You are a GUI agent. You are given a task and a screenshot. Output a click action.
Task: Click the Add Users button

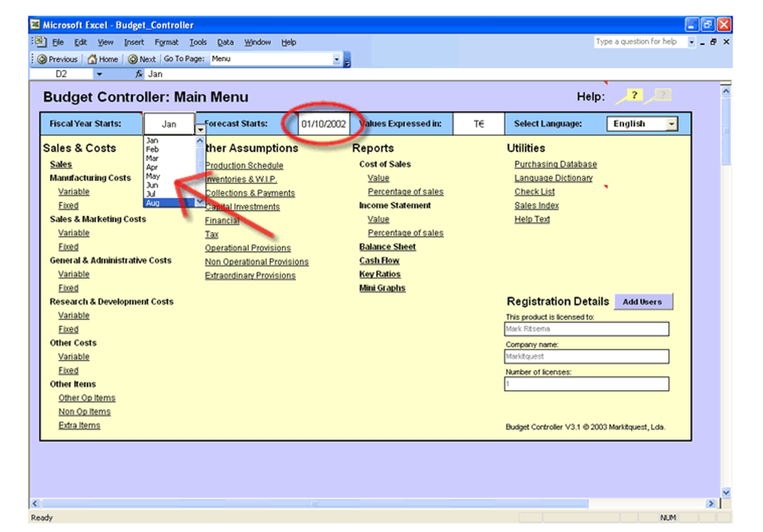pyautogui.click(x=643, y=301)
